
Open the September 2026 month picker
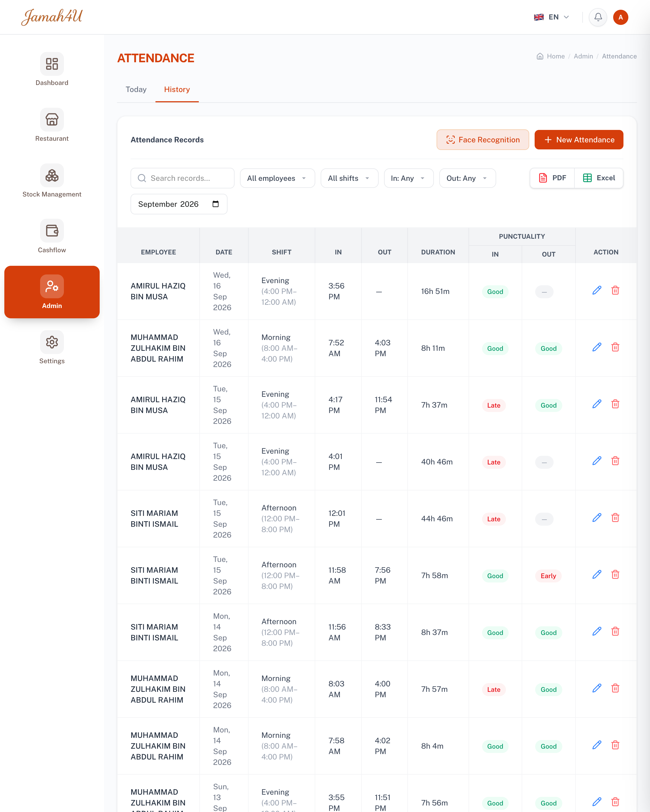(179, 204)
